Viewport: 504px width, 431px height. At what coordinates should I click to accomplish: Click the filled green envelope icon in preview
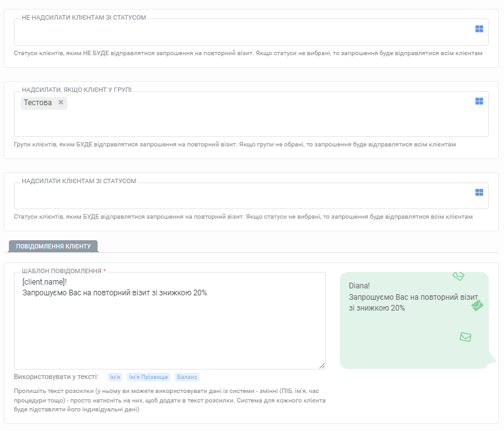point(477,306)
